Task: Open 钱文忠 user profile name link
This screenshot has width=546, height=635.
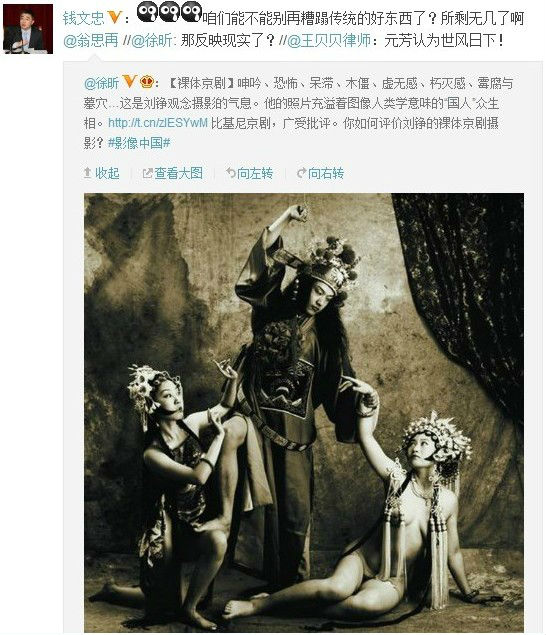Action: pos(84,19)
